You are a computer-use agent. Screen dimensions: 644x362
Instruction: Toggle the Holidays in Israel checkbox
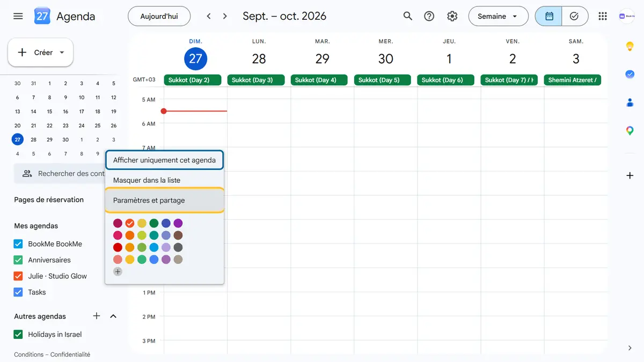point(18,335)
